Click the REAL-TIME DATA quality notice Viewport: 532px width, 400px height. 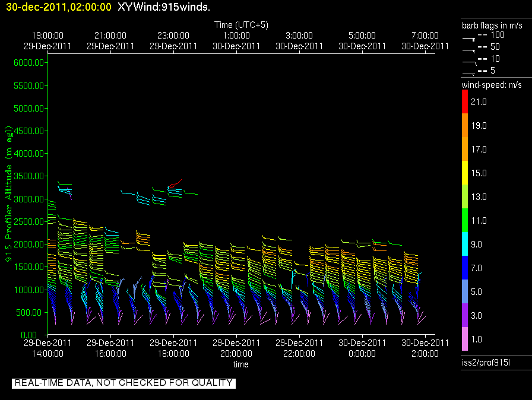[x=123, y=383]
